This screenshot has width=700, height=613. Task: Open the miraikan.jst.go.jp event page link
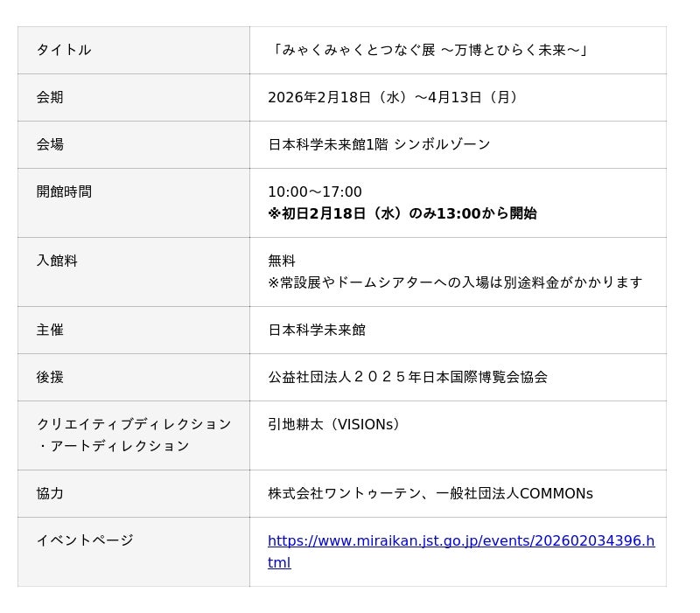[x=460, y=541]
